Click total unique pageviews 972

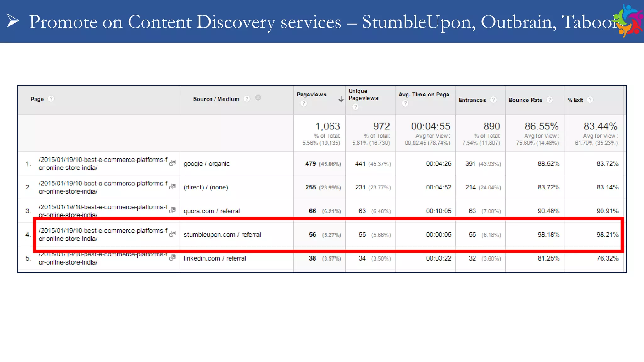coord(381,126)
